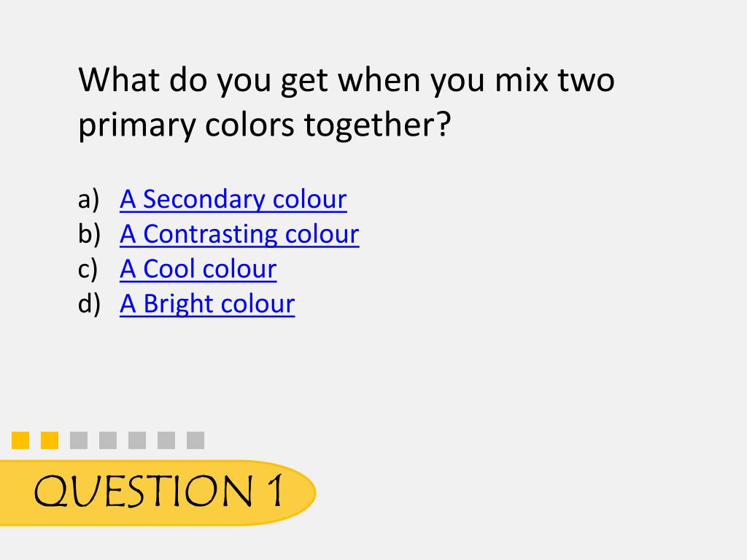Click the fifth square in progress row

click(137, 440)
